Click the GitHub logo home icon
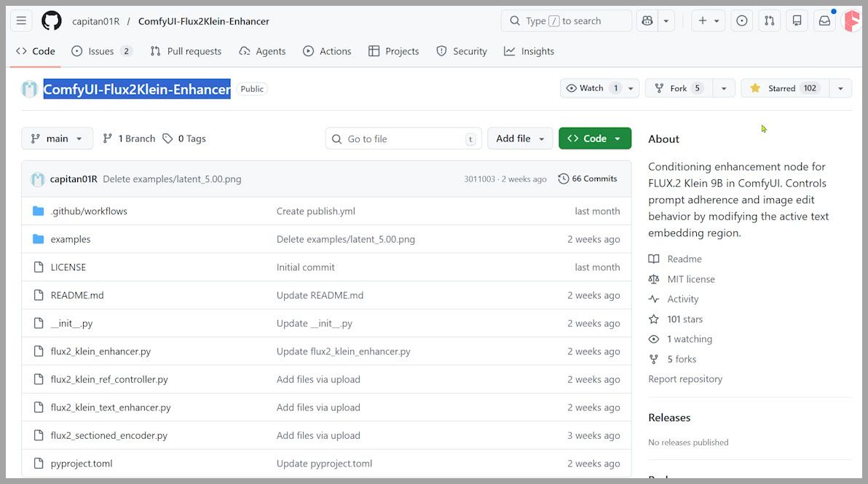Screen dimensions: 868x484 coord(52,21)
